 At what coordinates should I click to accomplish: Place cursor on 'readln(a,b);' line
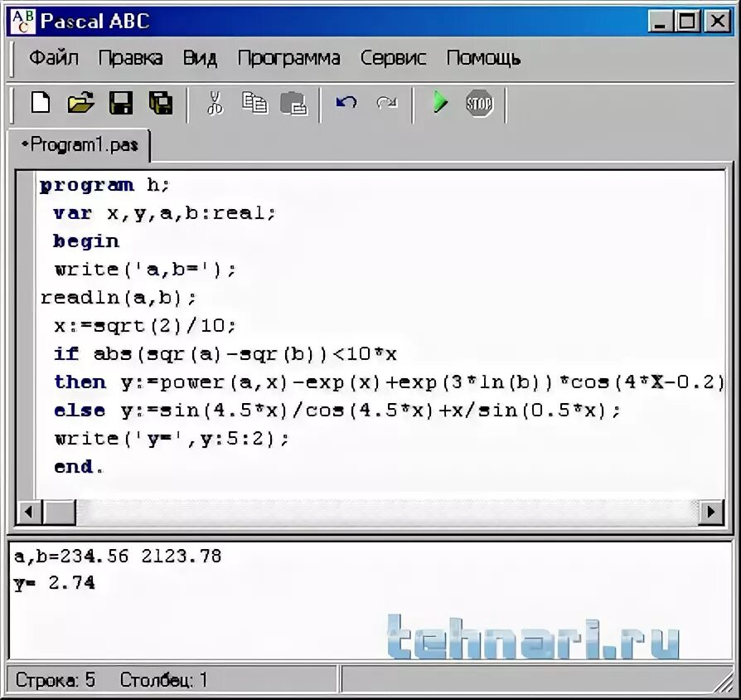pos(119,298)
